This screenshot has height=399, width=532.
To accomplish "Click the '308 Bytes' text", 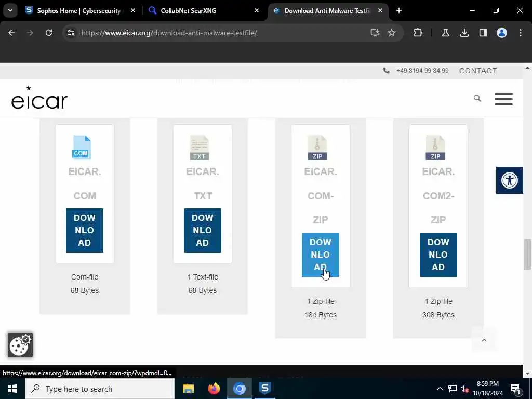I will tap(438, 315).
